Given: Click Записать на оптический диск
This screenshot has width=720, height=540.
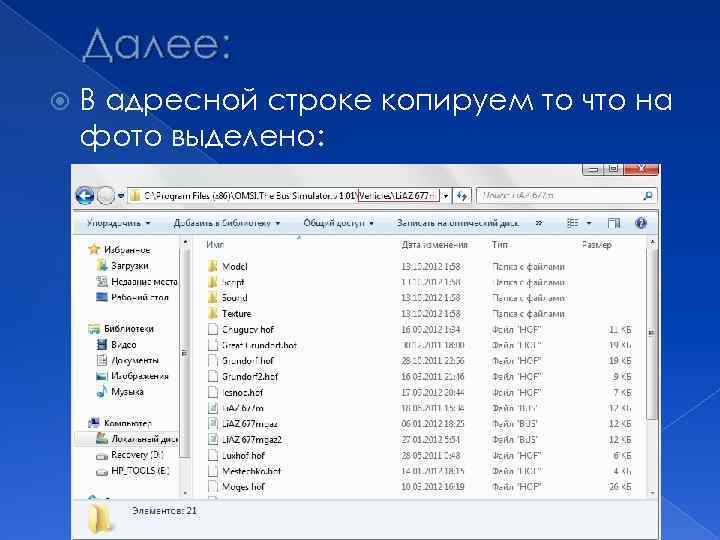Looking at the screenshot, I should pyautogui.click(x=458, y=223).
